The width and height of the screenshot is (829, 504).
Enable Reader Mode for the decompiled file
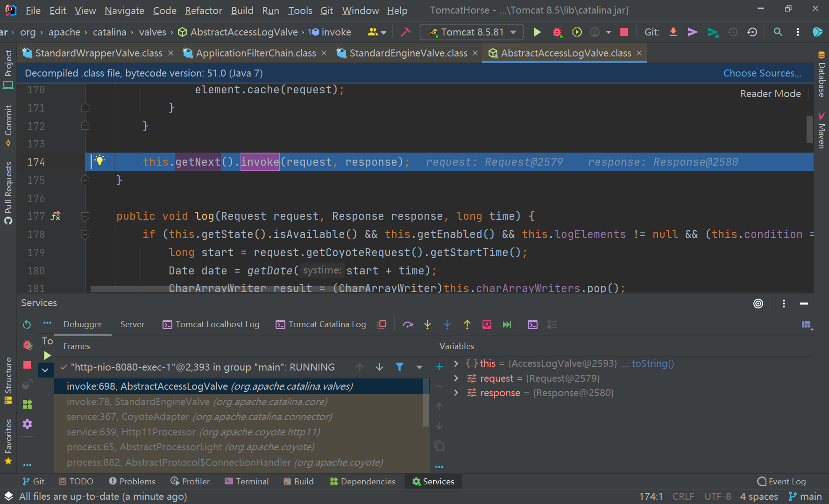770,93
